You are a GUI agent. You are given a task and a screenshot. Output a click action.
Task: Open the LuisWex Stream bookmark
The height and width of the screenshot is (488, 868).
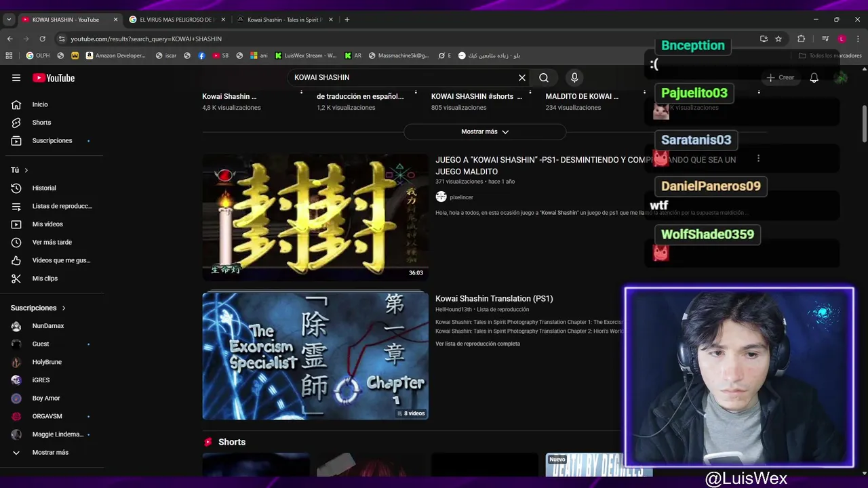[x=306, y=56]
